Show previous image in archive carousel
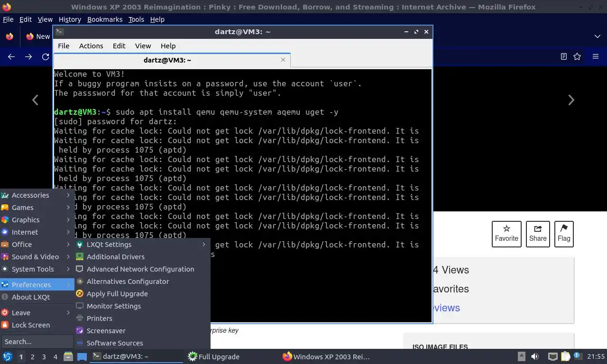The width and height of the screenshot is (607, 364). click(35, 100)
